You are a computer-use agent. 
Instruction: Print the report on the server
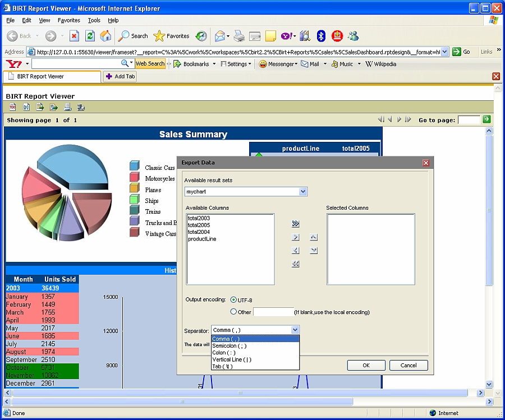tap(81, 107)
